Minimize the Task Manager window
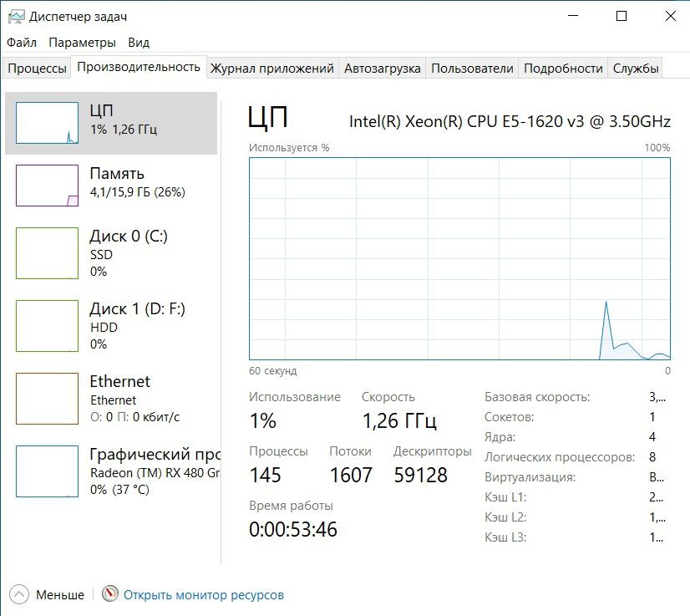690x616 pixels. tap(573, 16)
